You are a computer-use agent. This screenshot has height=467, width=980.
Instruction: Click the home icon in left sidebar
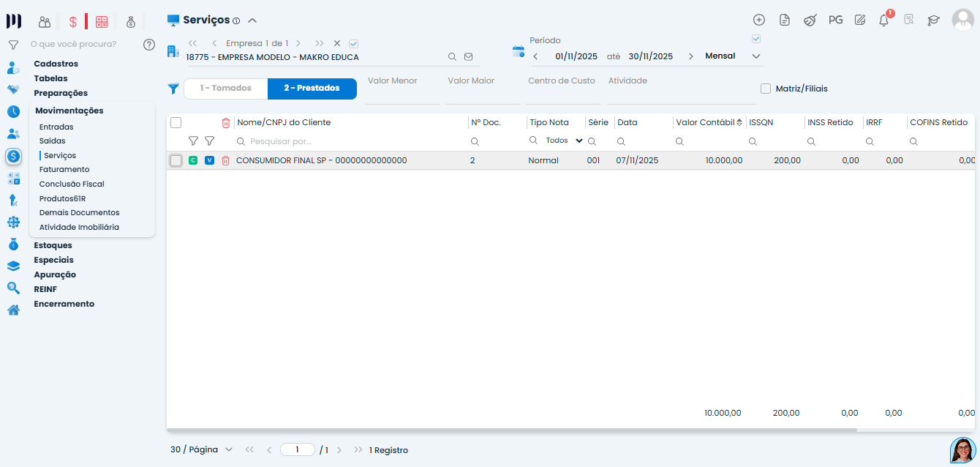point(13,310)
